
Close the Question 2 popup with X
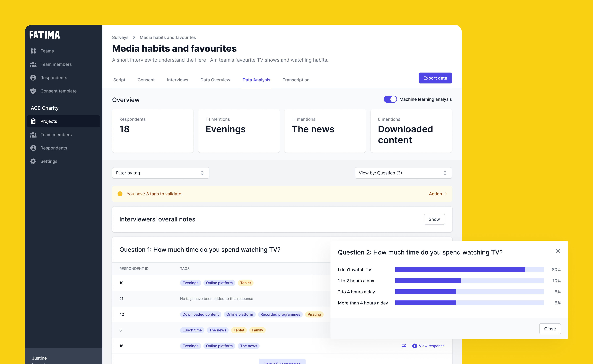pos(558,251)
